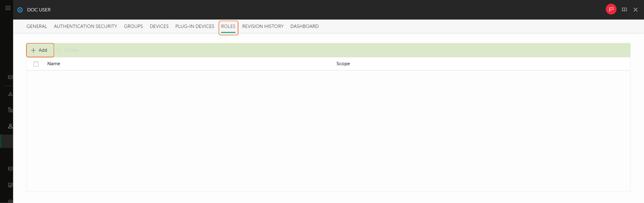Screen dimensions: 644x203
Task: Tick the select-all checkbox beside Name
Action: 36,64
